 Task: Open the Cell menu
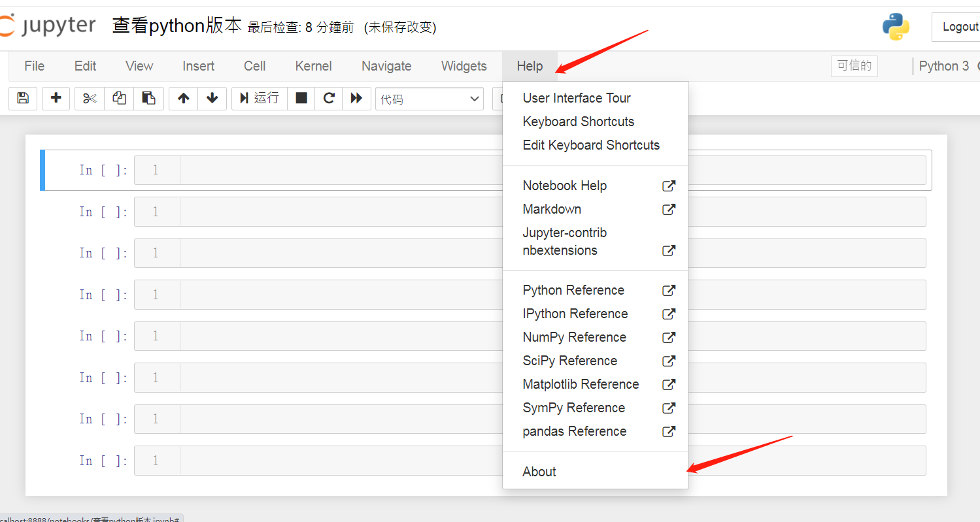click(254, 66)
